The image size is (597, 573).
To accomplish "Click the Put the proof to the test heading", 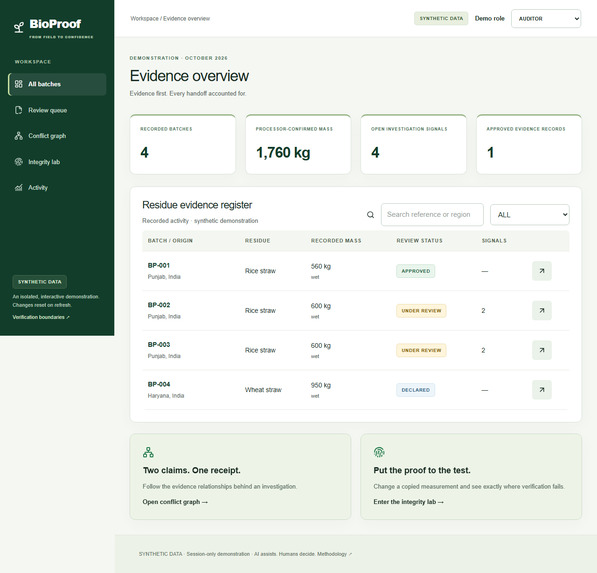I will [x=422, y=471].
